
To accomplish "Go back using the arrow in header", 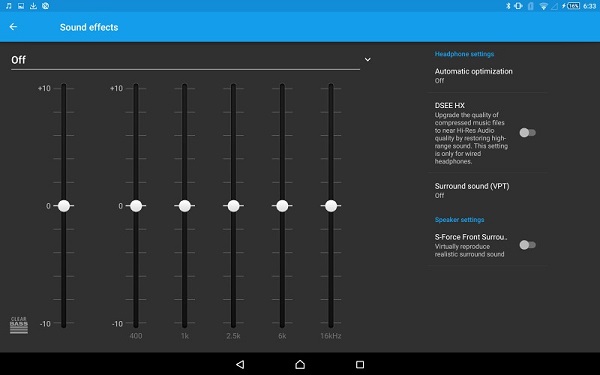I will point(13,27).
